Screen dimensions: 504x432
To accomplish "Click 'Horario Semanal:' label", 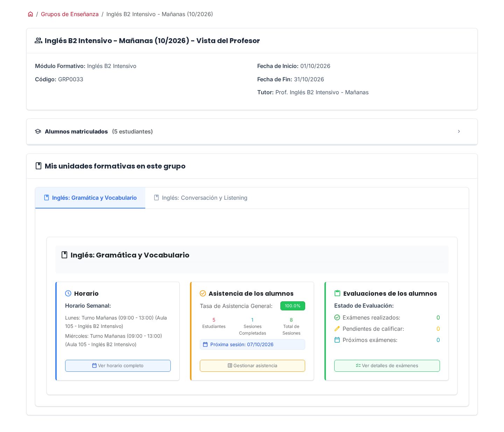I will tap(88, 306).
